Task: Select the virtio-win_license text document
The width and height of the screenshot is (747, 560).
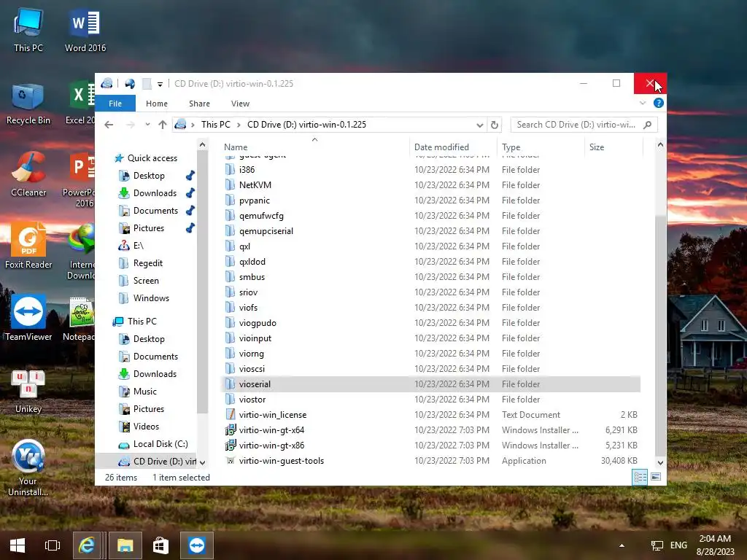Action: pyautogui.click(x=273, y=415)
